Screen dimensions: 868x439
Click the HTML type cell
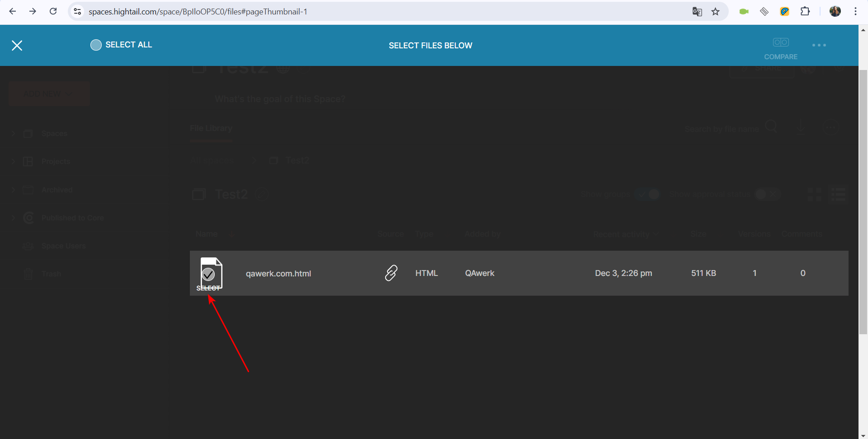tap(427, 273)
